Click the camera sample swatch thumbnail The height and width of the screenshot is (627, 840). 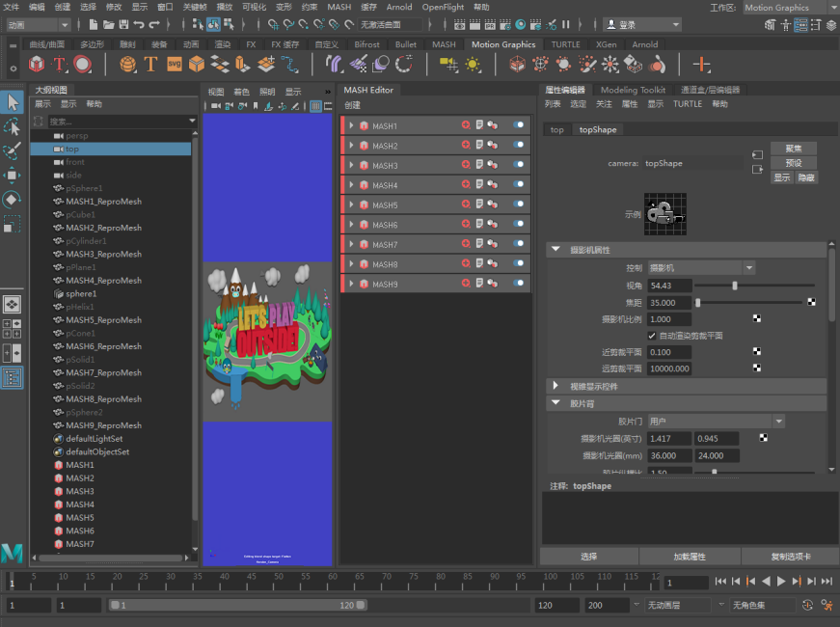coord(664,214)
